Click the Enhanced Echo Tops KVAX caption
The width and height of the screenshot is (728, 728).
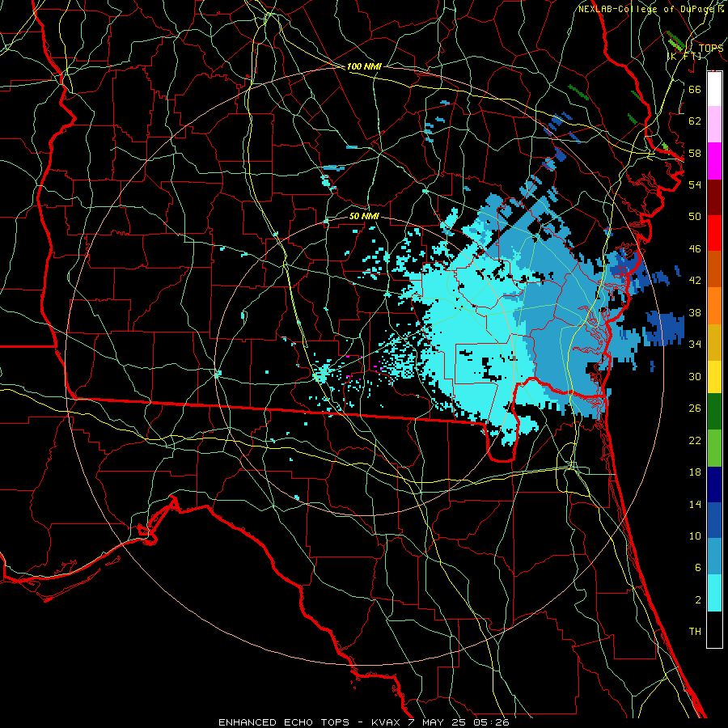pyautogui.click(x=363, y=722)
